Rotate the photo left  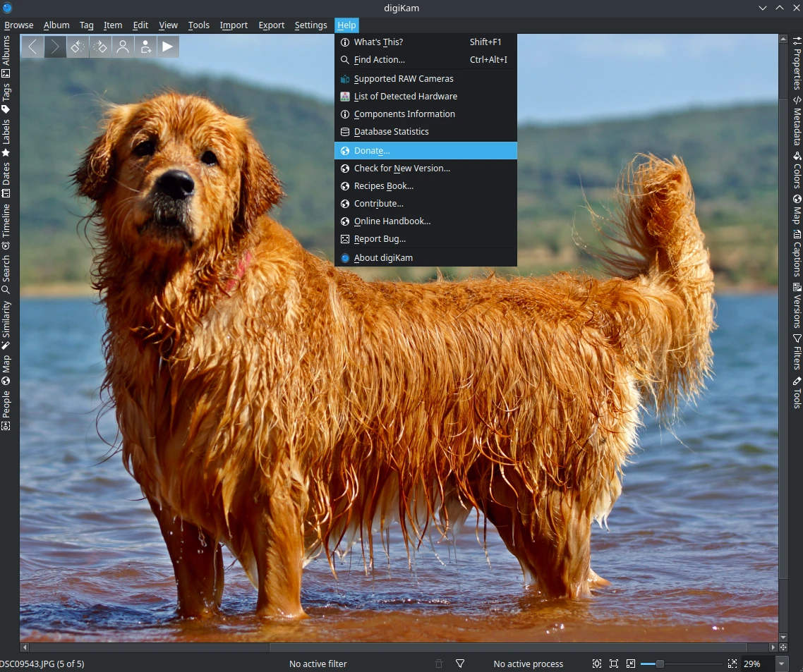(78, 47)
